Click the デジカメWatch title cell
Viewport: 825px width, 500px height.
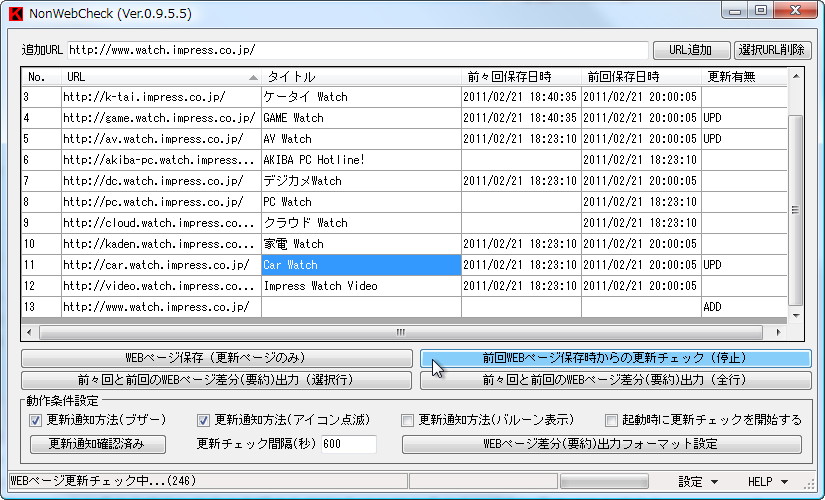point(361,181)
